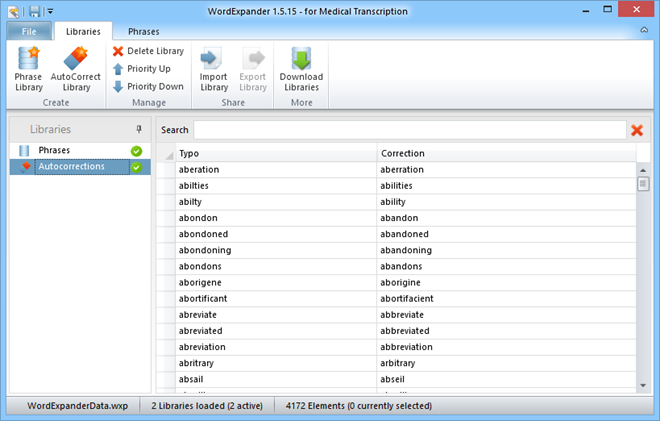Select the correction cell 'arbitrary'

[x=506, y=363]
